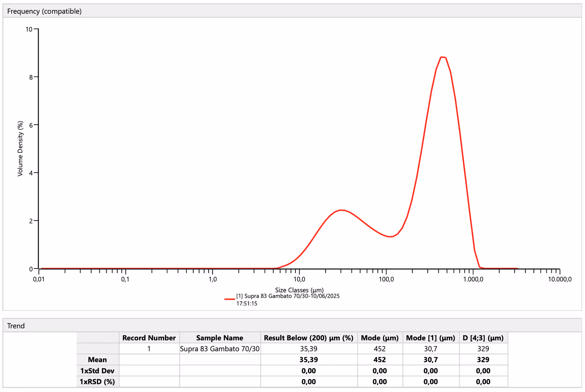Viewport: 585px width, 392px height.
Task: Click the smaller left peak of the curve
Action: pos(341,210)
